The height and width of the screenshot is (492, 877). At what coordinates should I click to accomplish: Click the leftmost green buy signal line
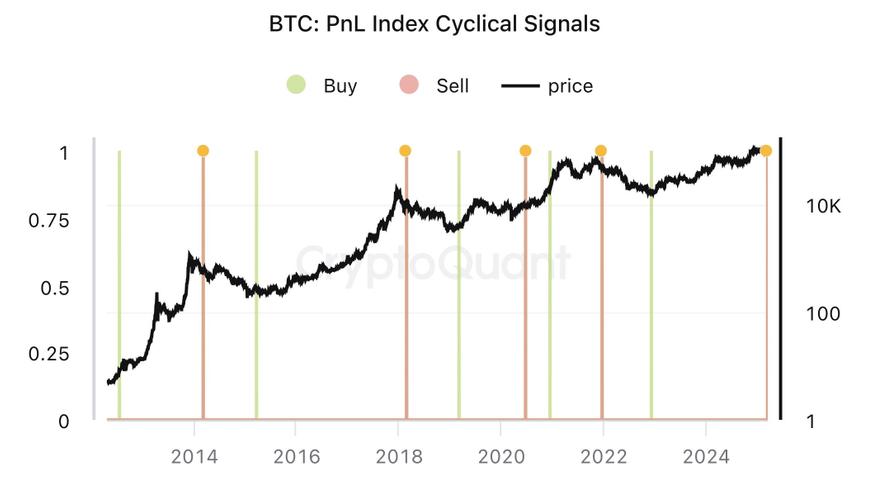pyautogui.click(x=119, y=300)
